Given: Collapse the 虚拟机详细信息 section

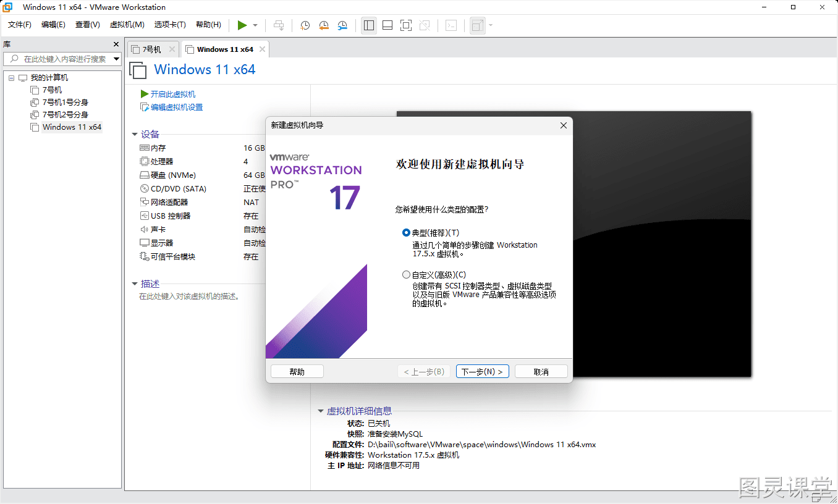Looking at the screenshot, I should tap(320, 411).
